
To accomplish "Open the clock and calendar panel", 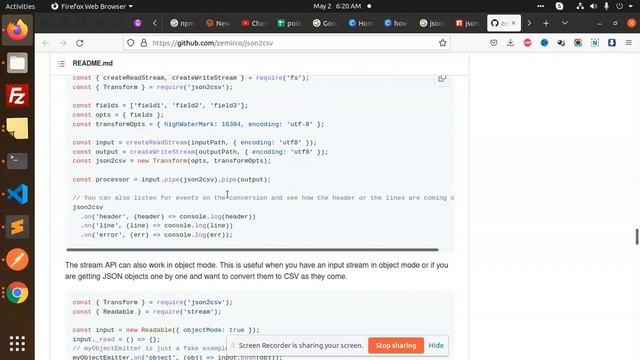I will (x=337, y=6).
